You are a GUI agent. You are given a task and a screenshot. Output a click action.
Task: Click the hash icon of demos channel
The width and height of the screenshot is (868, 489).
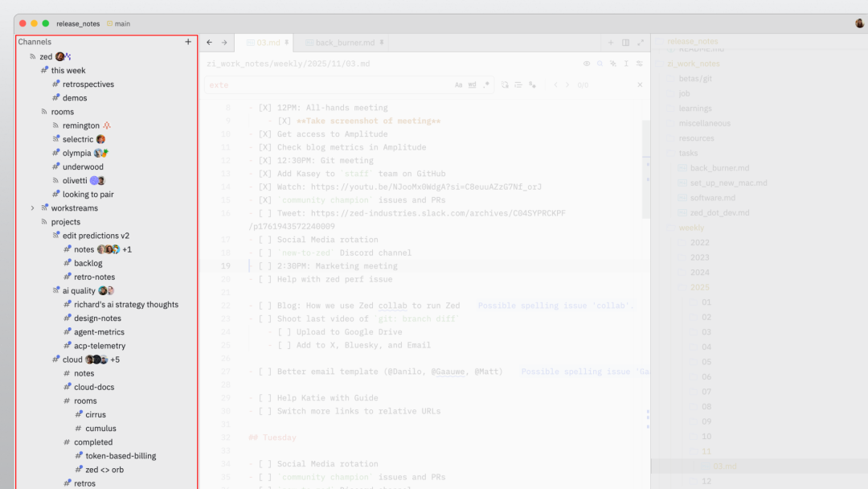55,97
